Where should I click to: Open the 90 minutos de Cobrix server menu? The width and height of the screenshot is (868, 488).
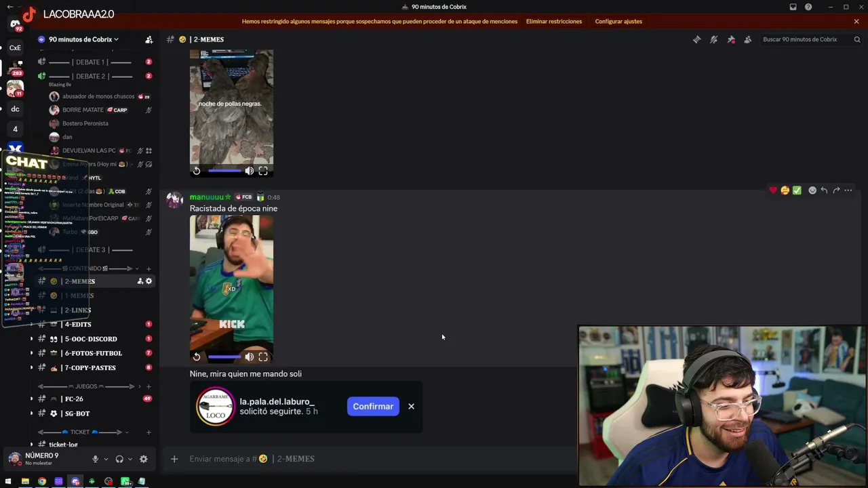click(x=83, y=39)
